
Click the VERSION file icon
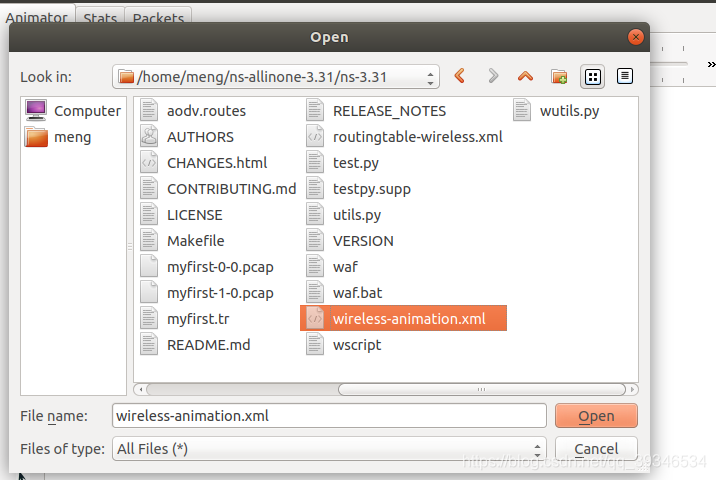click(x=315, y=241)
